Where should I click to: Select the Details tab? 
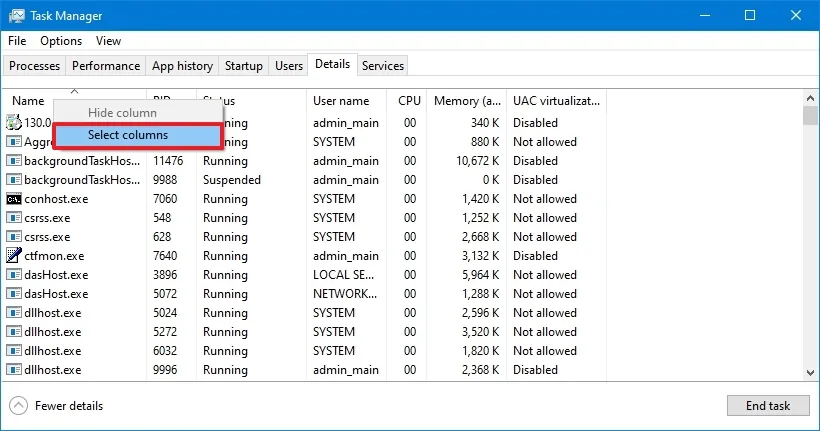pos(333,64)
